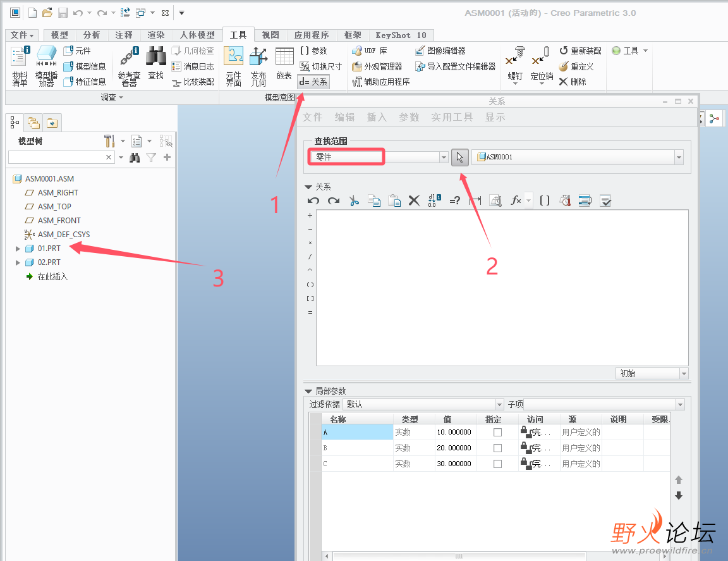Open the Sub Items (子项) dropdown
728x561 pixels.
pyautogui.click(x=680, y=404)
